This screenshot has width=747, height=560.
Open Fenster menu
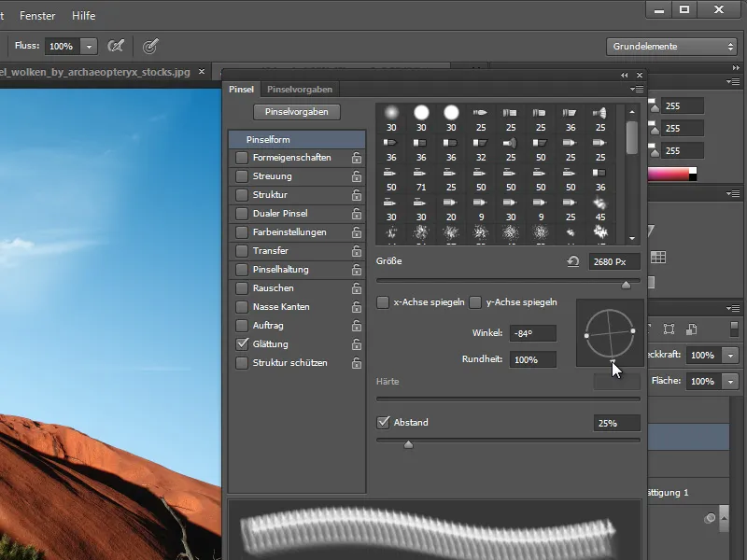coord(37,16)
